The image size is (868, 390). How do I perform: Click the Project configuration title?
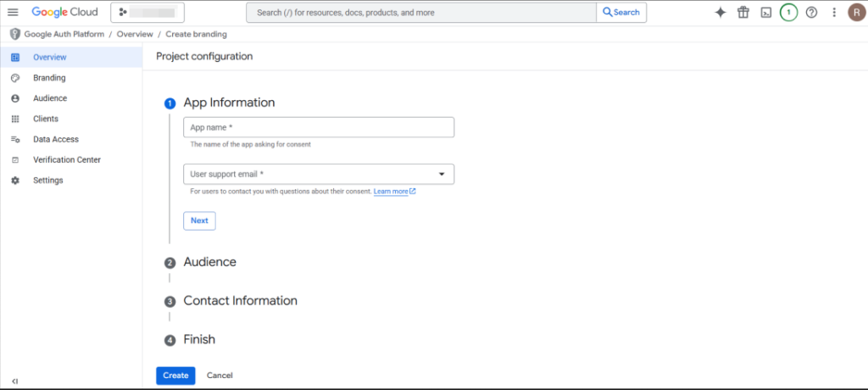pos(204,57)
